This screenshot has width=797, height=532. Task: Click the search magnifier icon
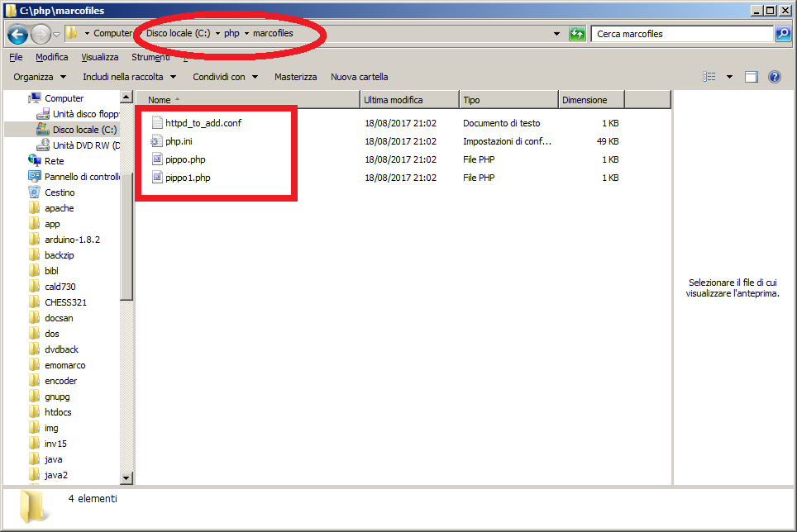click(782, 34)
